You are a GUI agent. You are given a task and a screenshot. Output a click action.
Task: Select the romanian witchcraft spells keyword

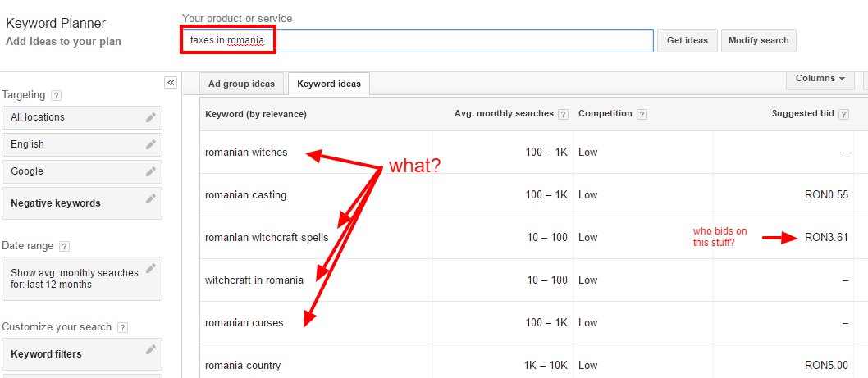(x=267, y=238)
